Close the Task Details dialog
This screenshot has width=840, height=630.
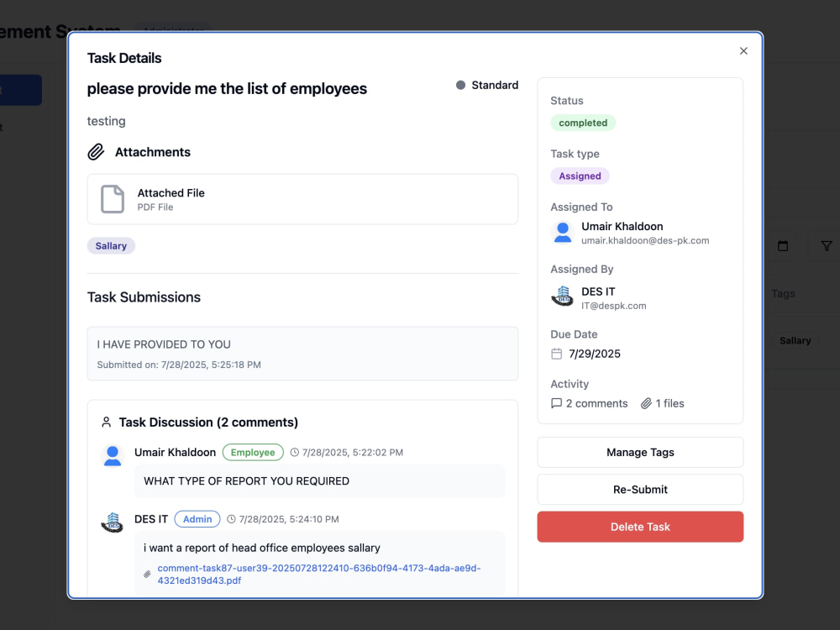(x=743, y=51)
